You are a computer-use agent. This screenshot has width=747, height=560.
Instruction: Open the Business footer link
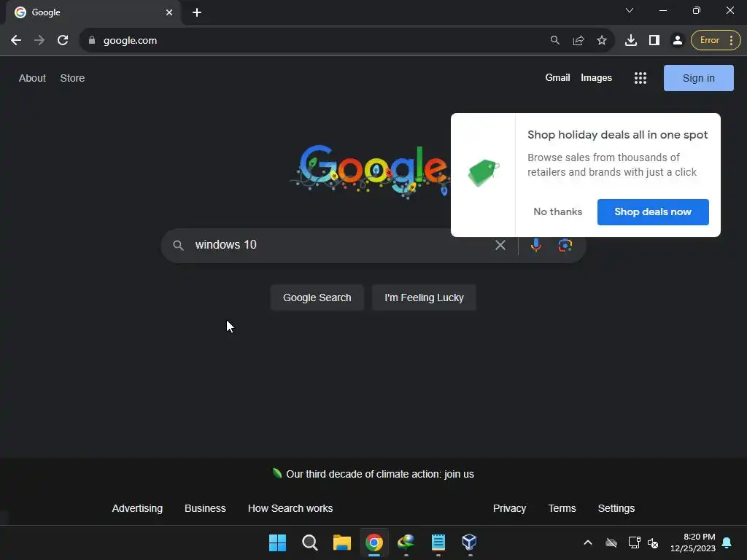click(x=205, y=508)
